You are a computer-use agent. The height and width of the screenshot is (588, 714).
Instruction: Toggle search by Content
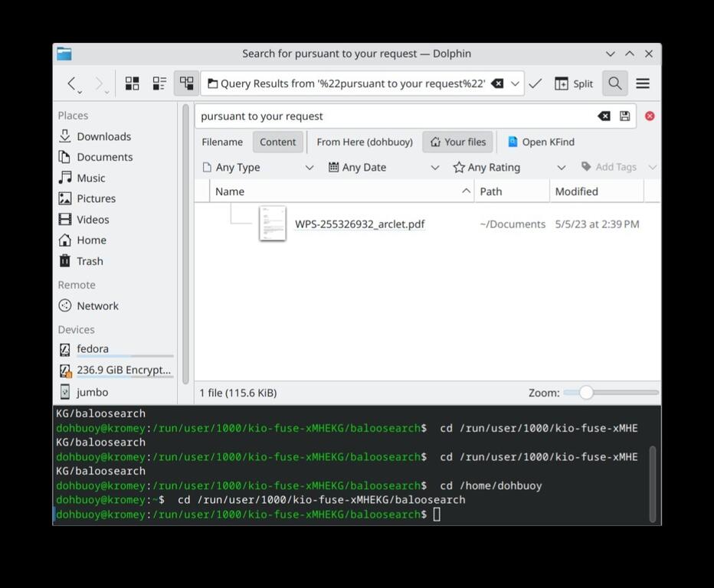277,142
